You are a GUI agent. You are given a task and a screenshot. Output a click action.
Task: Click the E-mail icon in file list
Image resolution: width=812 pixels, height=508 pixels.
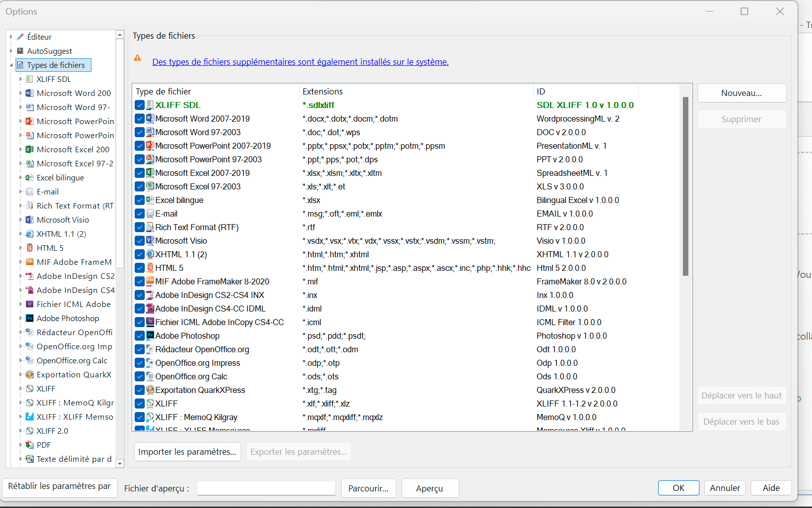pos(150,213)
